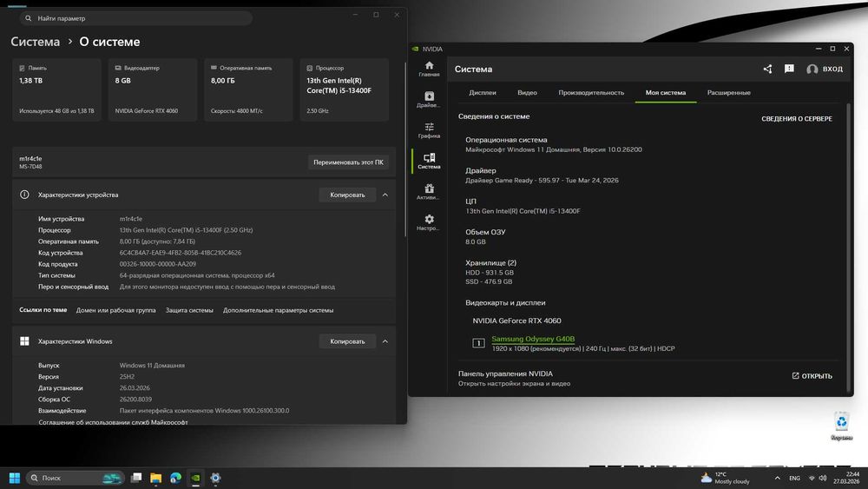Click the taskbar Поиск search box
Viewport: 868px width, 489px height.
(76, 478)
